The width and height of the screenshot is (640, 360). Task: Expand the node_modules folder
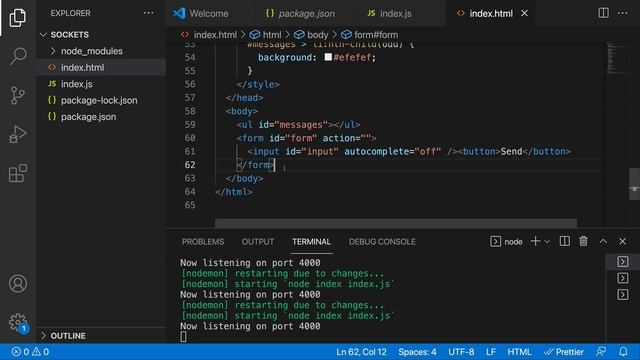click(x=101, y=51)
